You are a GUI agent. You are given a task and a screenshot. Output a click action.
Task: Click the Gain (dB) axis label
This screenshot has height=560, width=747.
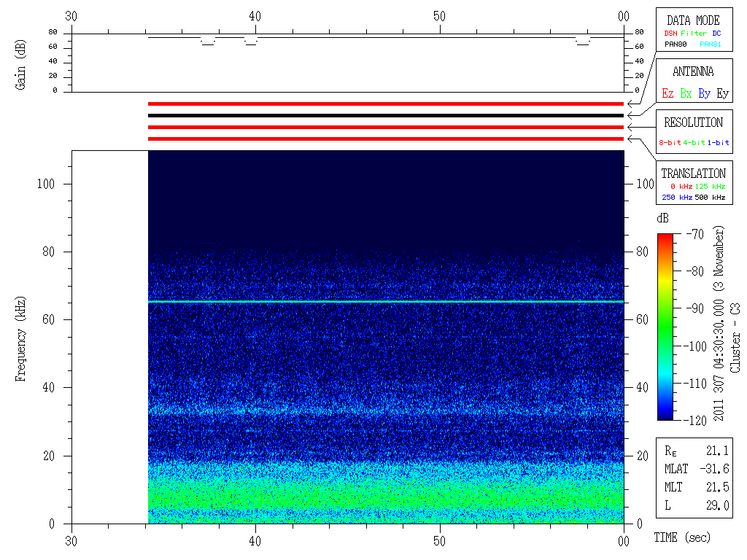pos(20,63)
